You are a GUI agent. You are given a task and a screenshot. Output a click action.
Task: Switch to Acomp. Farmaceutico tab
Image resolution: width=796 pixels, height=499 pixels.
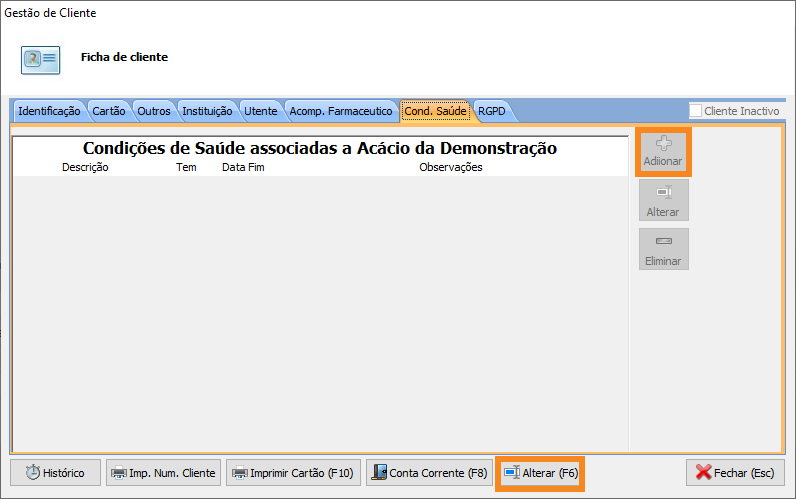click(x=341, y=111)
